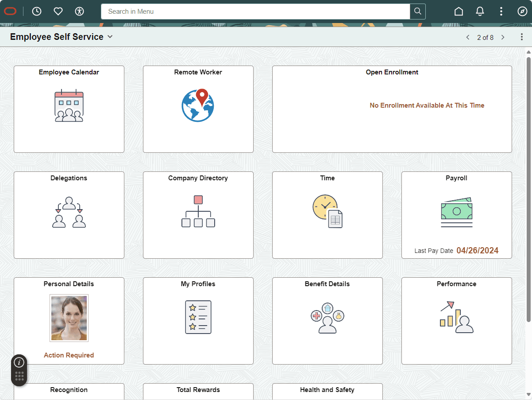The width and height of the screenshot is (532, 400).
Task: Click the Home icon
Action: pos(459,11)
